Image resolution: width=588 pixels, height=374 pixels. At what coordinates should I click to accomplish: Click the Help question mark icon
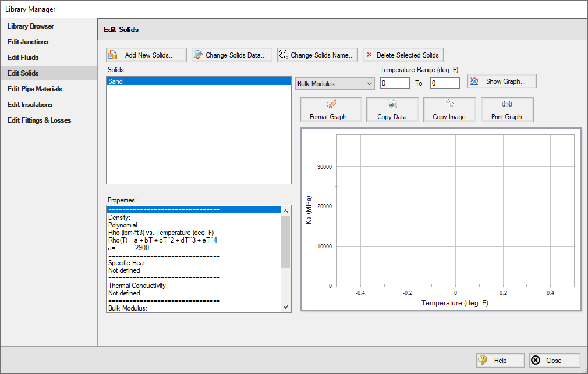pyautogui.click(x=483, y=360)
